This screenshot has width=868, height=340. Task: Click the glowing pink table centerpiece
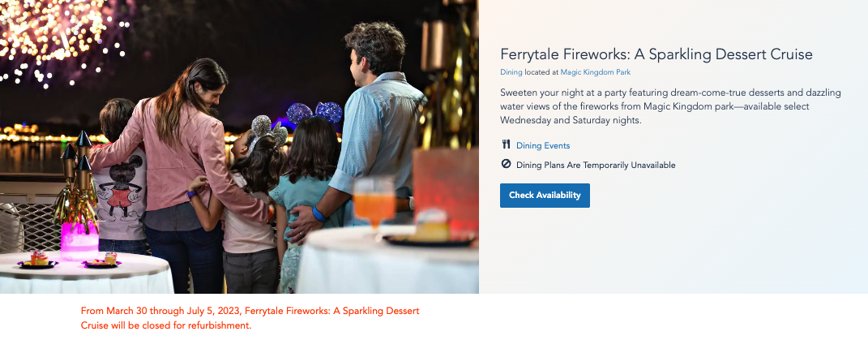click(79, 241)
